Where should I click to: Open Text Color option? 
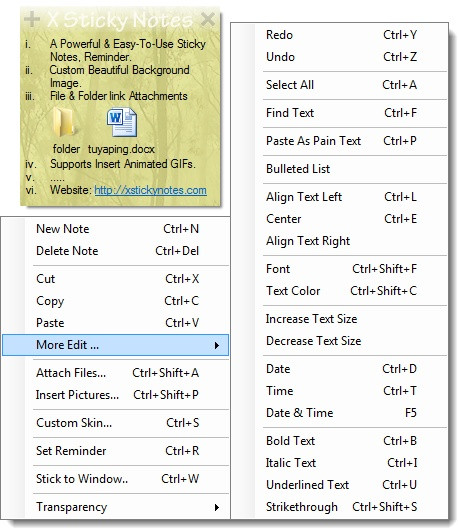click(339, 291)
